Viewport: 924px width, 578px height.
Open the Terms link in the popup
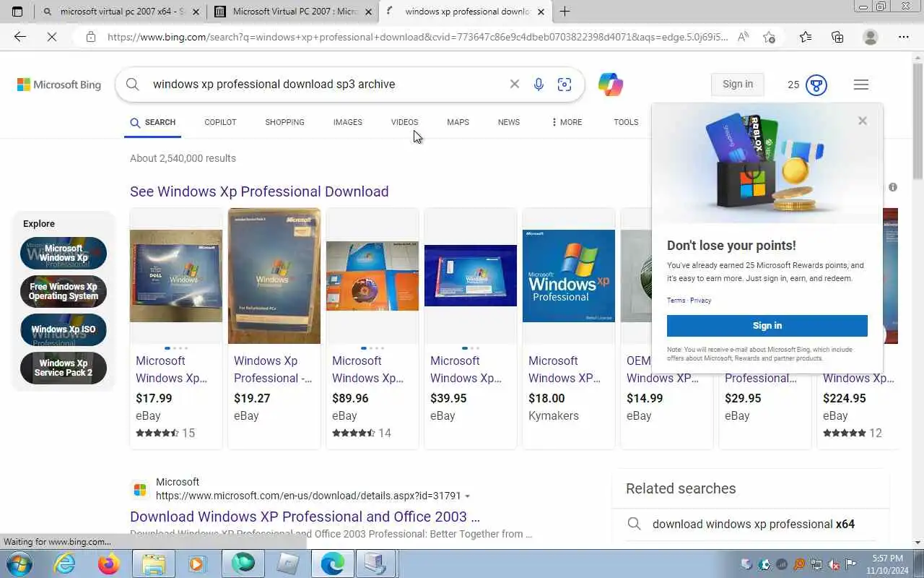676,301
